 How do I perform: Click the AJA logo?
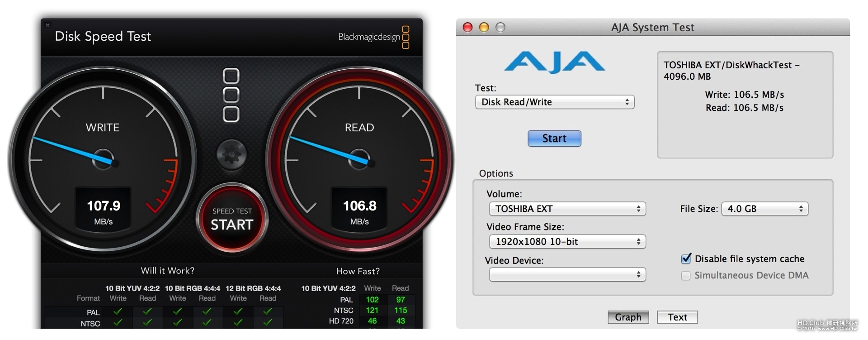tap(554, 62)
